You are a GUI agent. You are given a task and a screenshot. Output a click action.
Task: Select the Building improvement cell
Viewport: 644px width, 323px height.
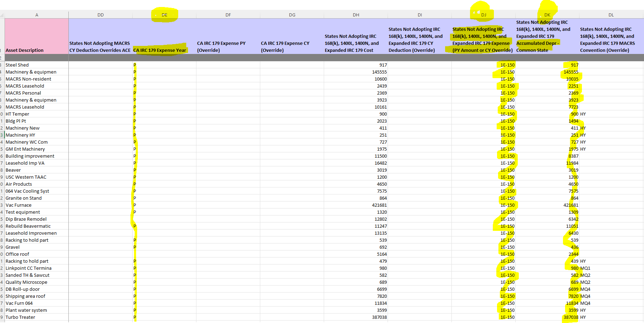36,156
